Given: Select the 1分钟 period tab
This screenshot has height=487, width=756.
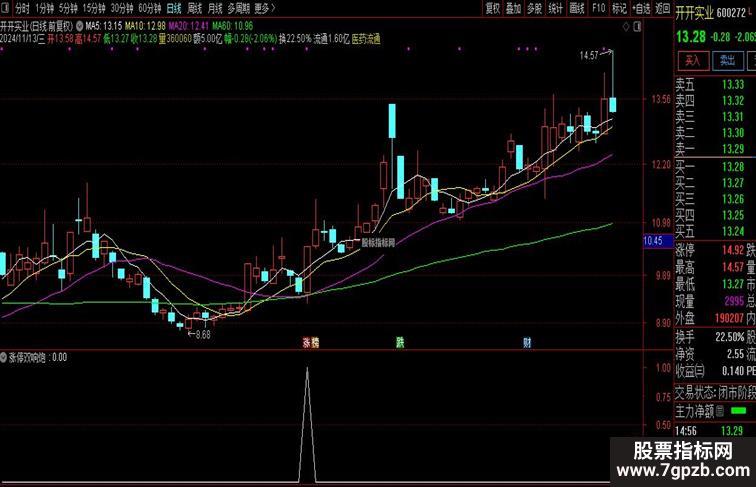Looking at the screenshot, I should pyautogui.click(x=45, y=8).
